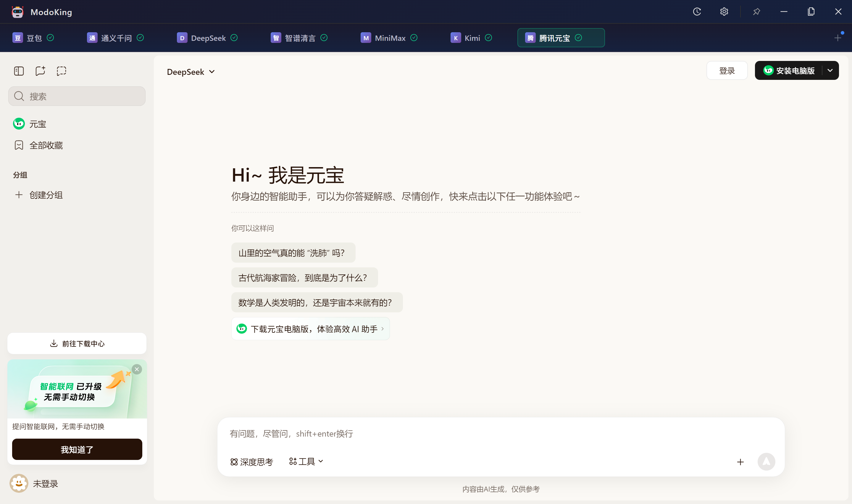Image resolution: width=852 pixels, height=504 pixels.
Task: Click the K icon on Kimi tab
Action: click(x=456, y=38)
